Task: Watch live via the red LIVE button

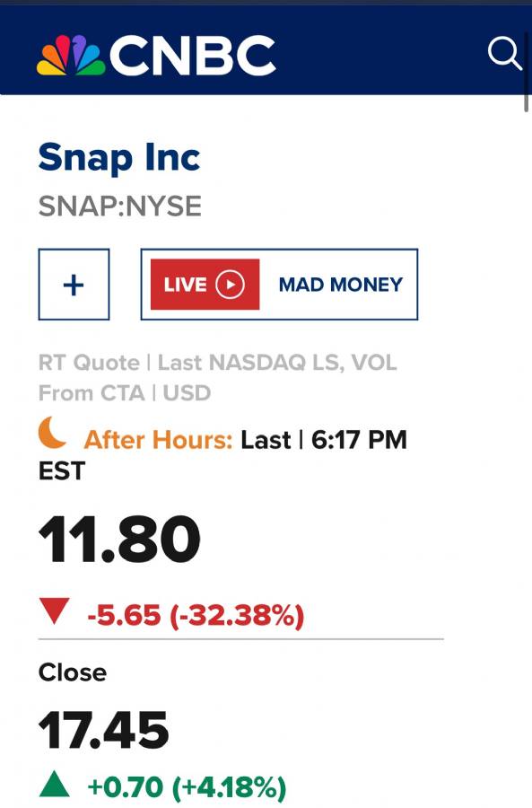Action: [x=205, y=285]
